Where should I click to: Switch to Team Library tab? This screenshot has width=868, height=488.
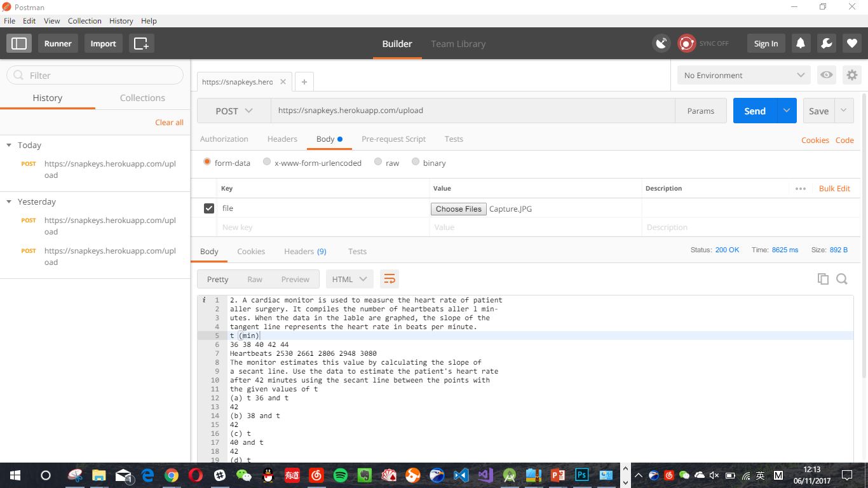coord(458,44)
